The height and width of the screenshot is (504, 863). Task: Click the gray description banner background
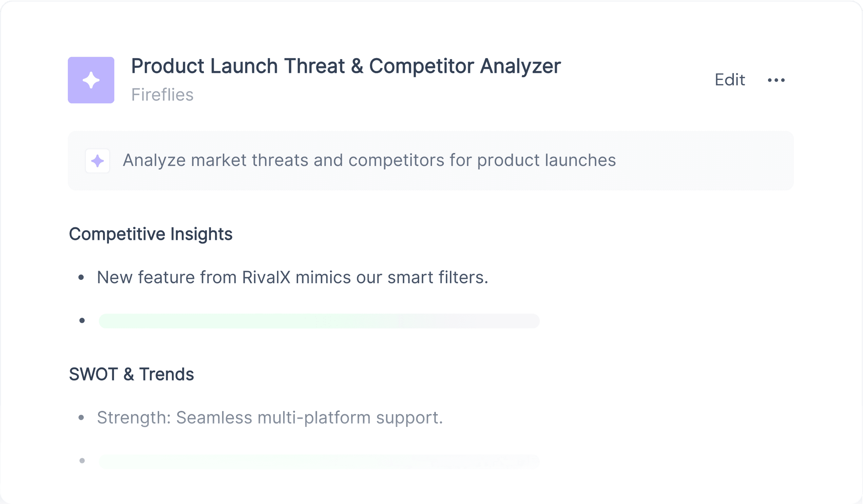pos(702,161)
